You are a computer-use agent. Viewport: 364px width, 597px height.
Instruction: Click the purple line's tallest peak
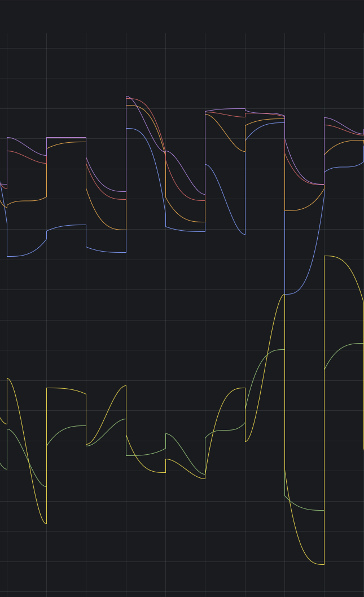point(127,96)
